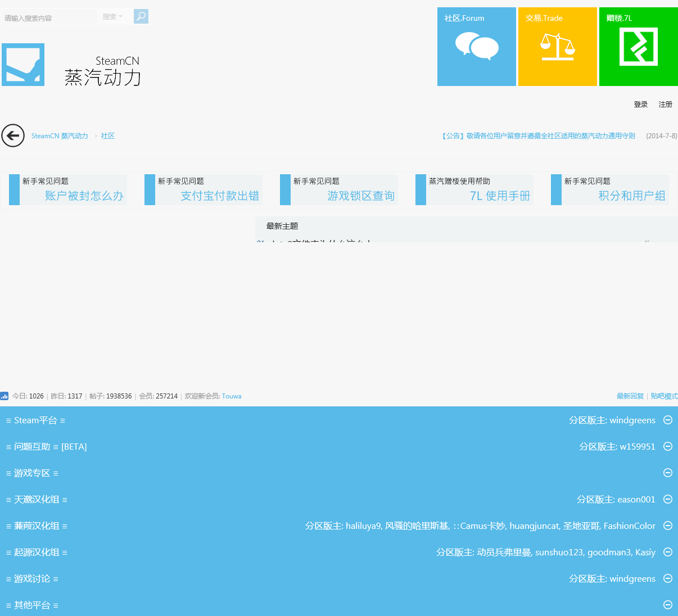678x616 pixels.
Task: Collapse the 天邈汉化组 section
Action: tap(668, 499)
